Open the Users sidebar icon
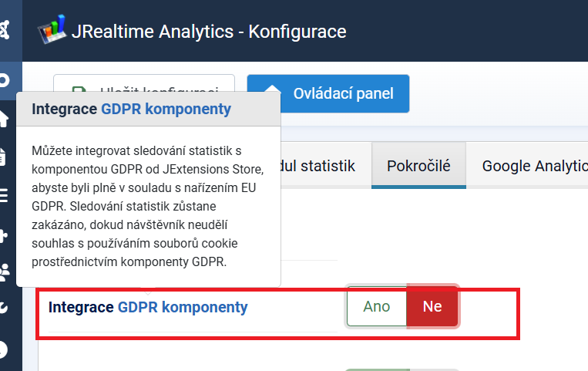The width and height of the screenshot is (588, 371). tap(5, 271)
